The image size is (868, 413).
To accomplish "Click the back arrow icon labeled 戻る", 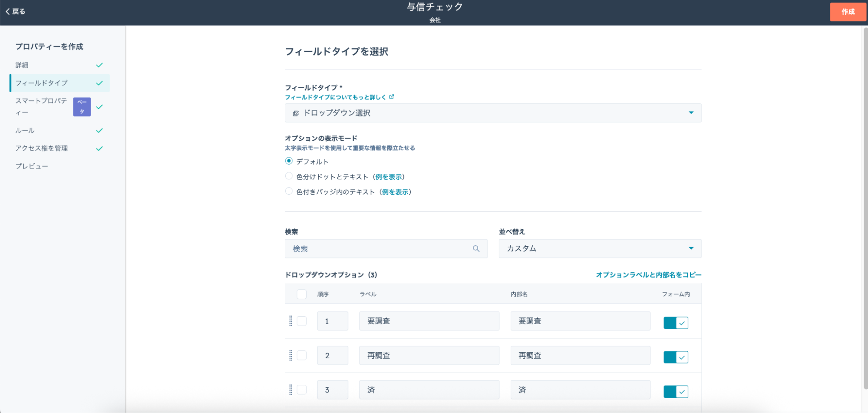I will click(x=8, y=12).
